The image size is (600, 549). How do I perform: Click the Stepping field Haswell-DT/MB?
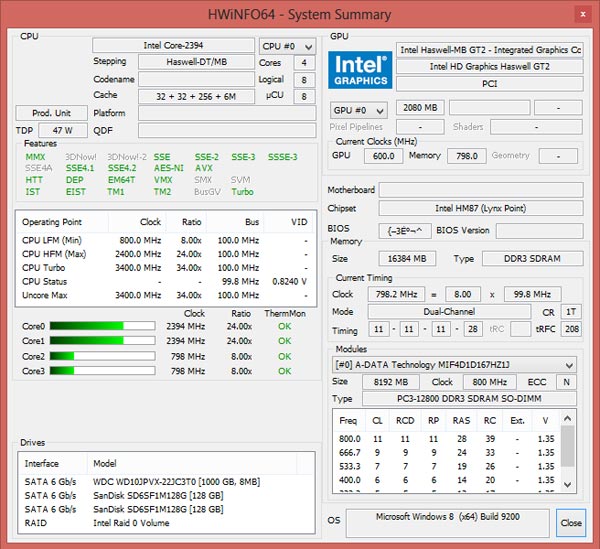point(196,62)
